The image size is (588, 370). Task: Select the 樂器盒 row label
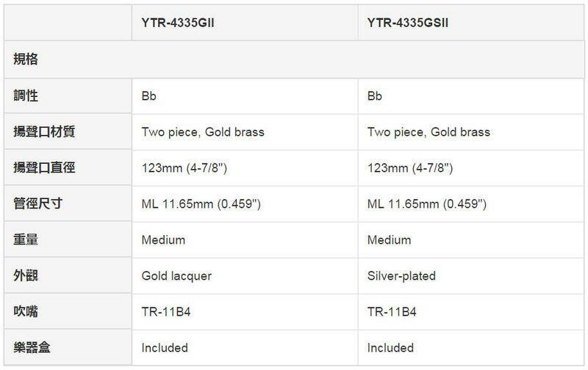[32, 348]
